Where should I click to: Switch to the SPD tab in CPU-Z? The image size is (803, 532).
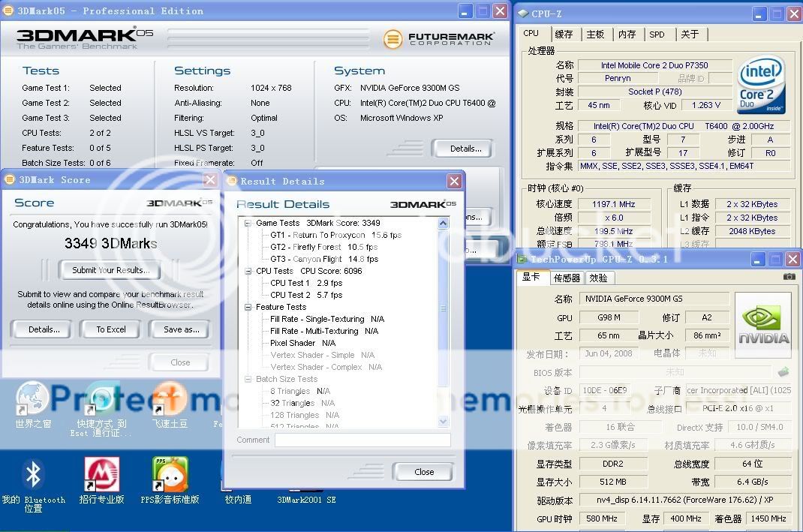(x=657, y=35)
